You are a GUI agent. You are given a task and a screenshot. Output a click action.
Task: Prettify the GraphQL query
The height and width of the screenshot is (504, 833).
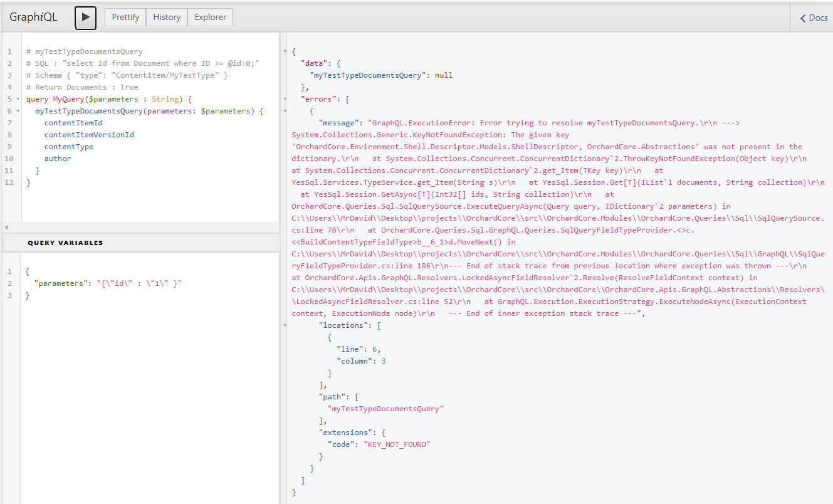point(125,17)
